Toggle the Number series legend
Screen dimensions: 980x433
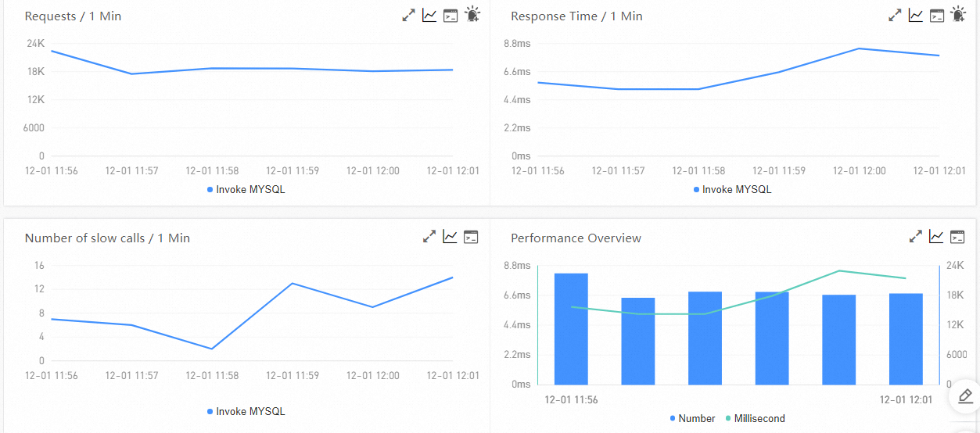click(x=692, y=418)
